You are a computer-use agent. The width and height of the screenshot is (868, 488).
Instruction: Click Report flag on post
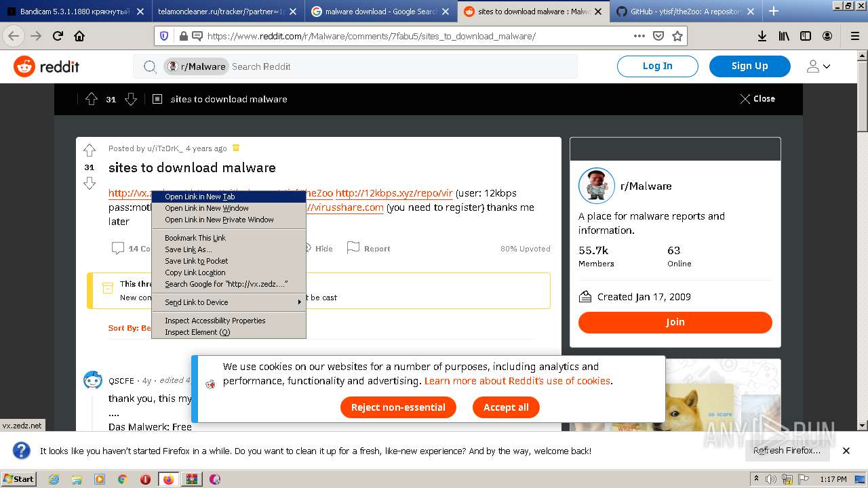pyautogui.click(x=368, y=248)
